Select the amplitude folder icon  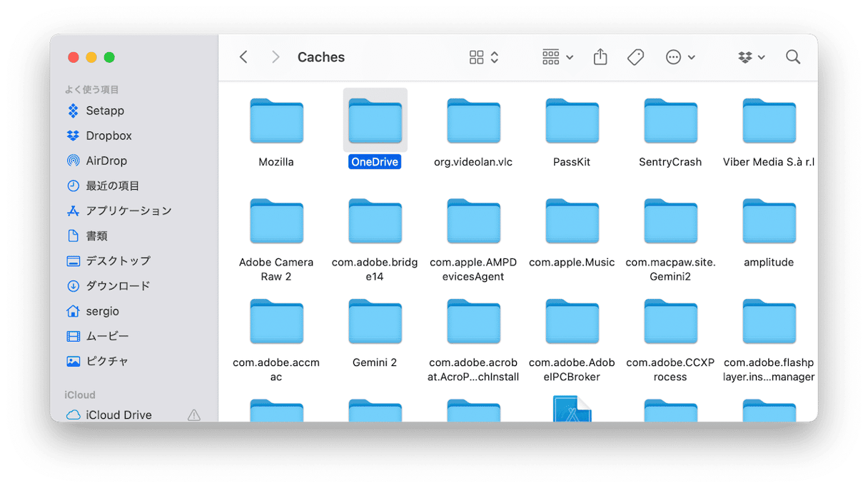[769, 221]
